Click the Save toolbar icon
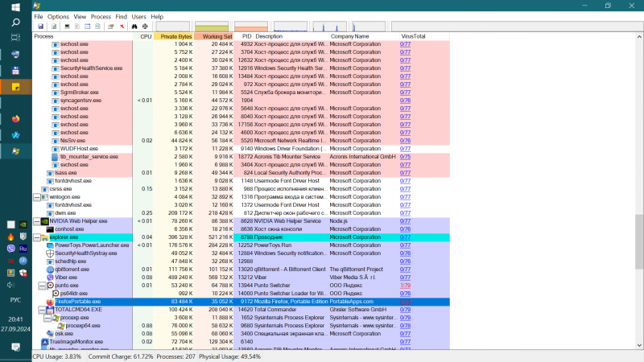This screenshot has height=362, width=644. pyautogui.click(x=41, y=27)
